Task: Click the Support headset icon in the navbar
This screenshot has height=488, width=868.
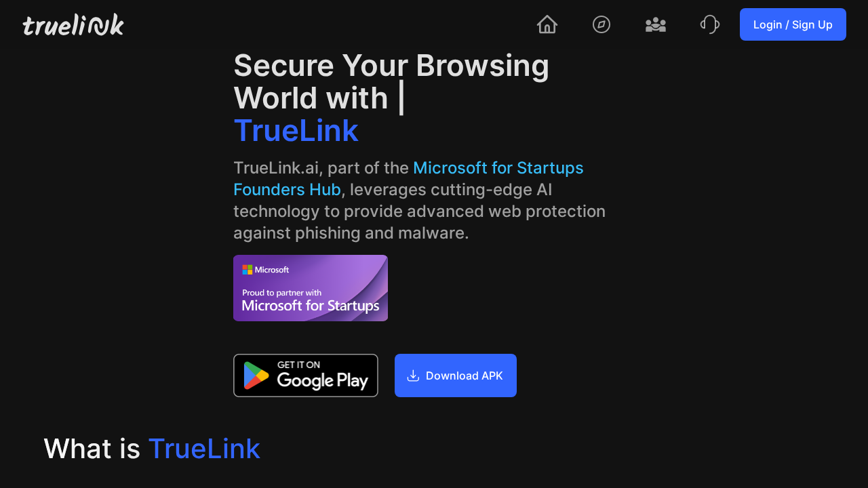Action: [709, 24]
